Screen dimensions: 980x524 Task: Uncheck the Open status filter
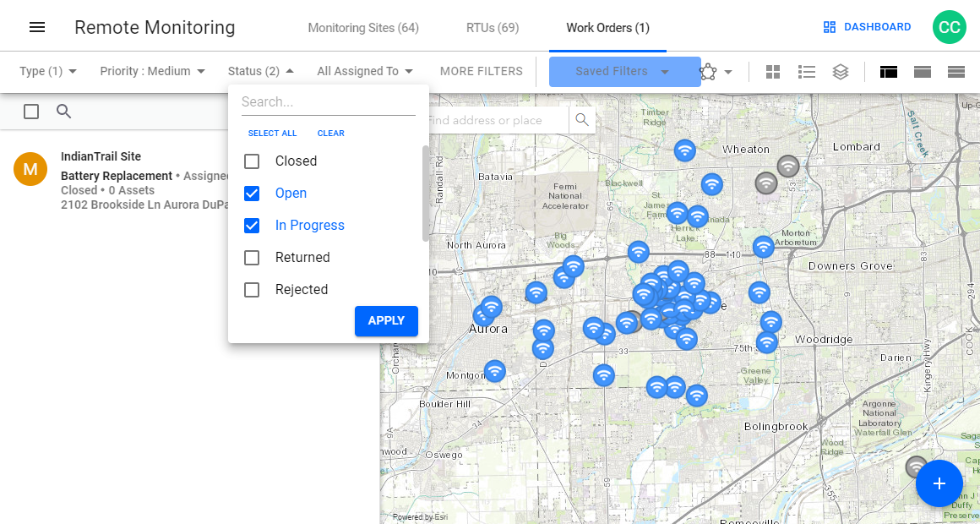(251, 193)
